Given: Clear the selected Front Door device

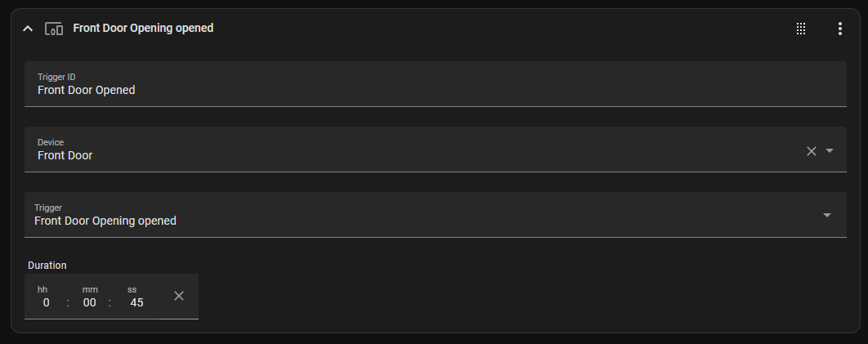Looking at the screenshot, I should [x=812, y=151].
